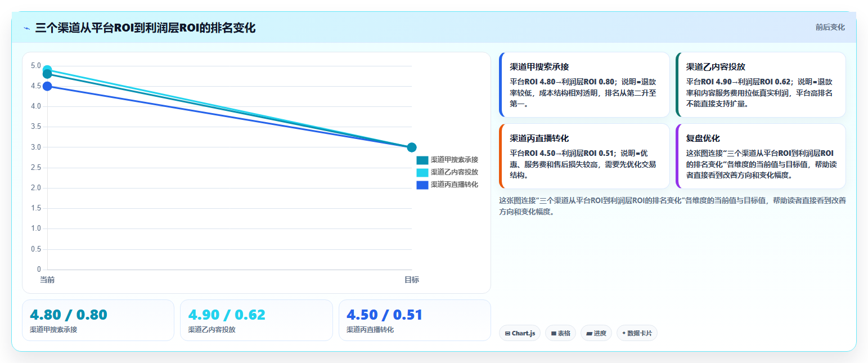This screenshot has width=868, height=363.
Task: Click the 4.50 / 0.51 stat value
Action: point(385,315)
